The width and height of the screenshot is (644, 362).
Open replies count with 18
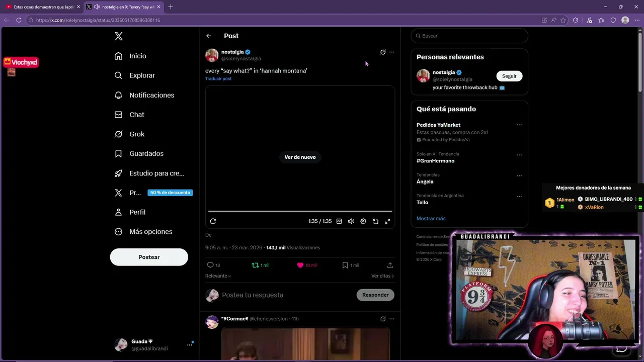(x=214, y=265)
